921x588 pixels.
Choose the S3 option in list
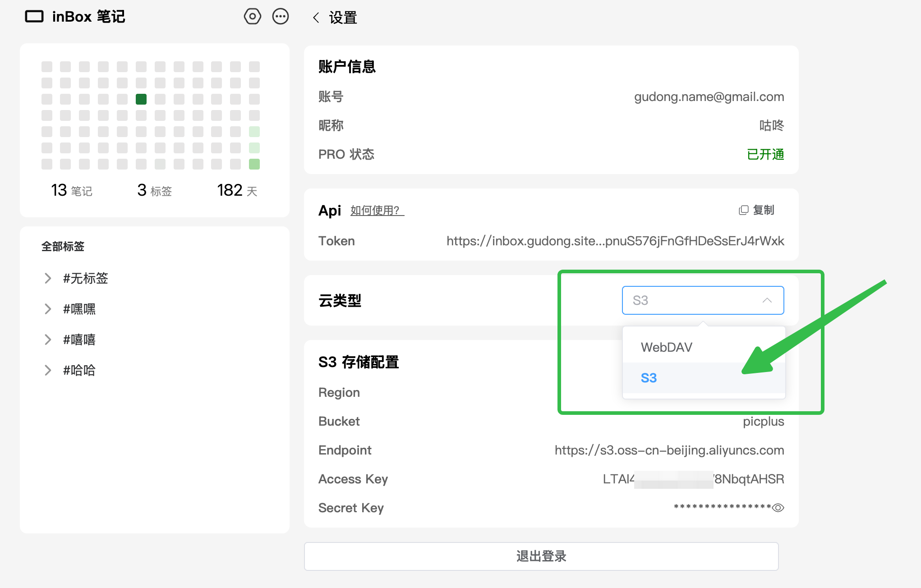tap(649, 378)
